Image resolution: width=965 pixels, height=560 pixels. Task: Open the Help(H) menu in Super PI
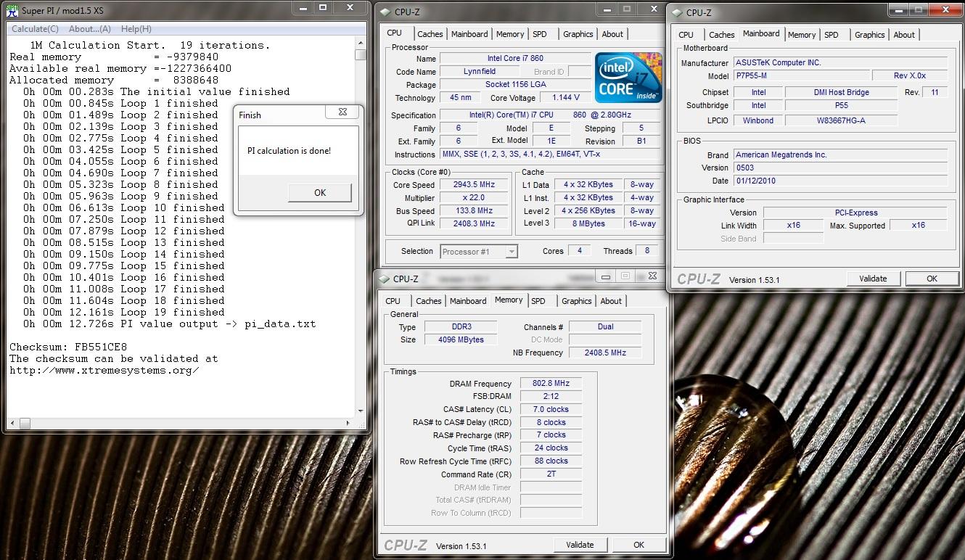point(136,29)
